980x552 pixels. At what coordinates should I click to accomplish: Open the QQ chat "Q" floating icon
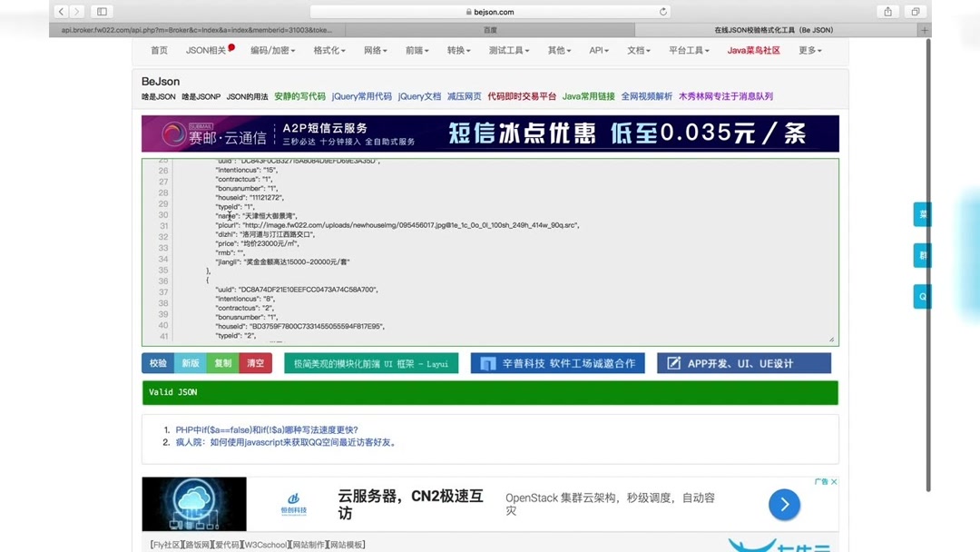[x=921, y=296]
